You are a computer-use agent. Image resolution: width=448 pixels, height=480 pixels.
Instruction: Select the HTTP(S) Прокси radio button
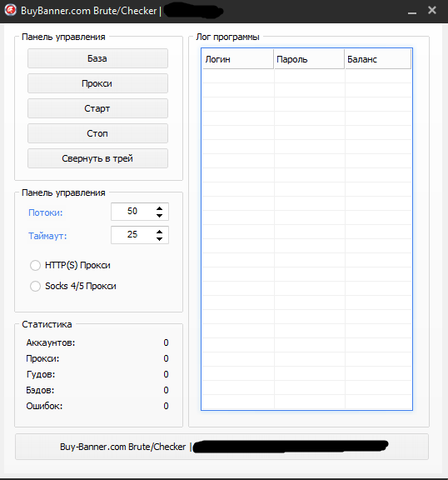(35, 265)
